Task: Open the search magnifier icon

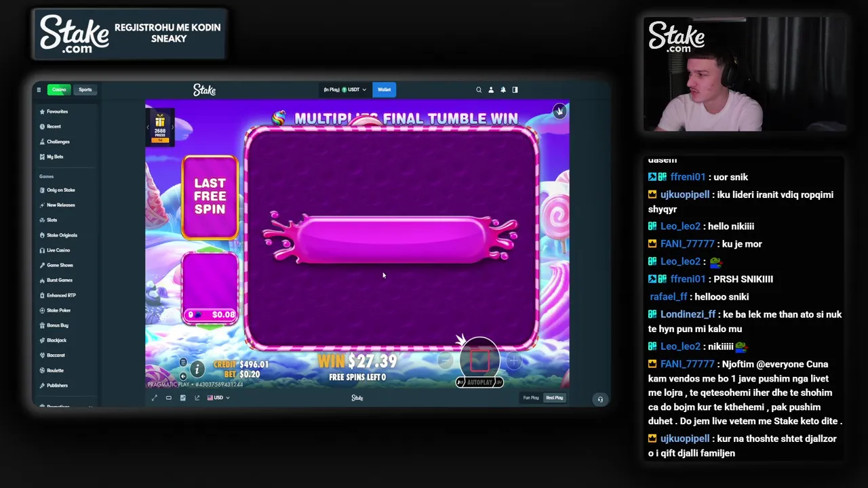Action: (479, 89)
